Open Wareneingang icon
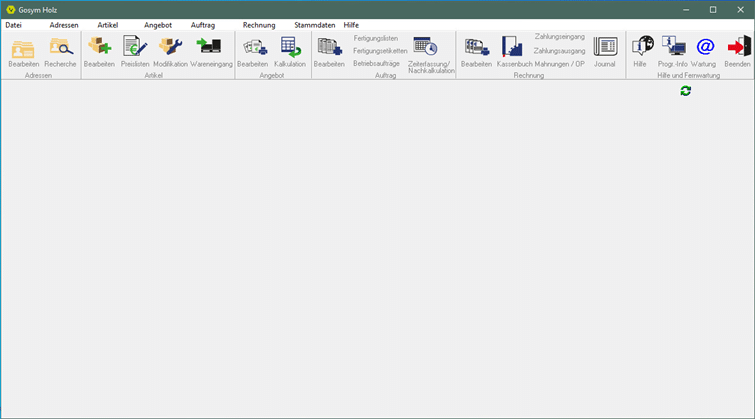The image size is (755, 419). [209, 46]
